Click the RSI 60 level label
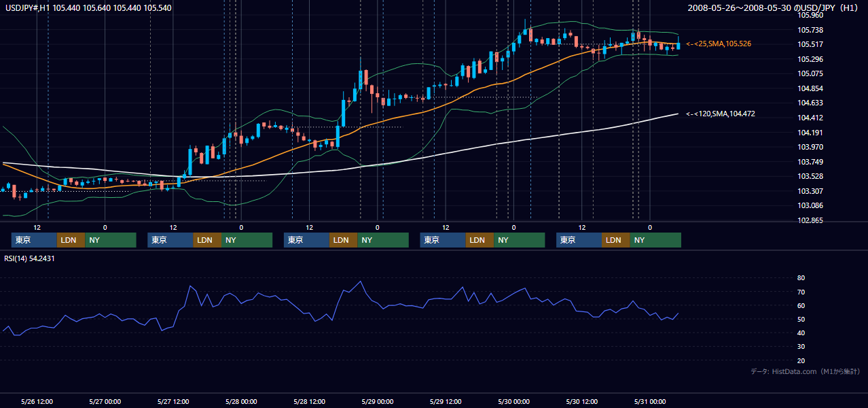The height and width of the screenshot is (408, 868). [x=801, y=305]
